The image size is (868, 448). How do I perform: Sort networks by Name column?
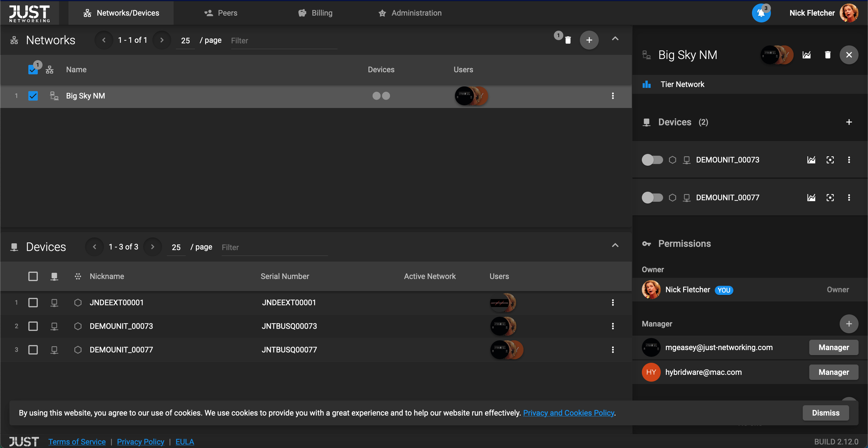(x=76, y=70)
